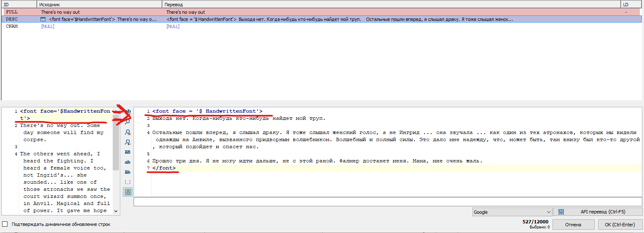The height and width of the screenshot is (233, 644).
Task: Enable 'Подтверждать динамичное обновление строк' checkbox
Action: tap(5, 224)
